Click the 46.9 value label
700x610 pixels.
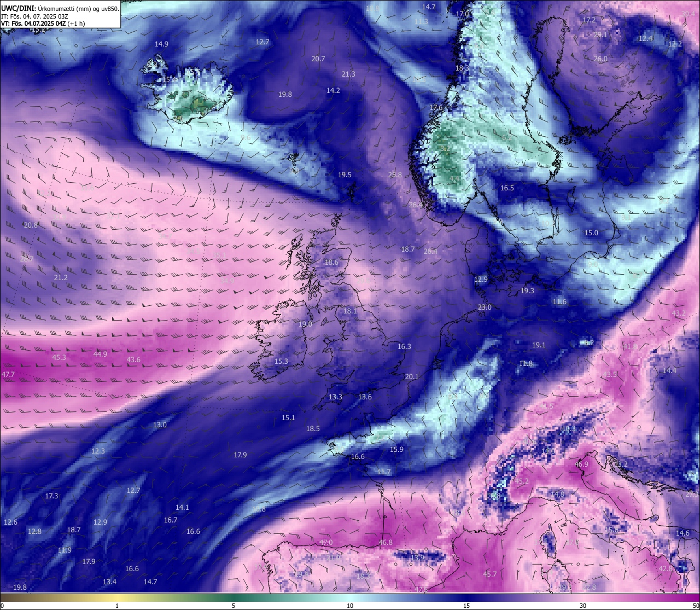(x=581, y=464)
